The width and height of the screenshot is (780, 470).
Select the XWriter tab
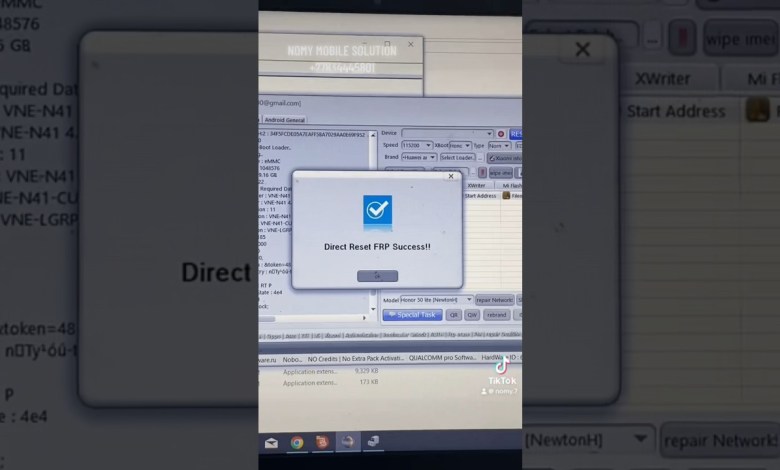click(x=478, y=185)
